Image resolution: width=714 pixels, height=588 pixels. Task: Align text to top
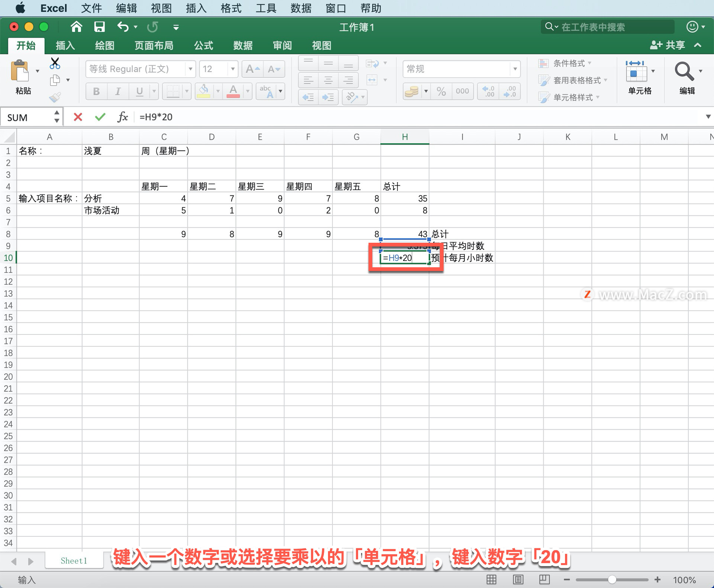[308, 63]
